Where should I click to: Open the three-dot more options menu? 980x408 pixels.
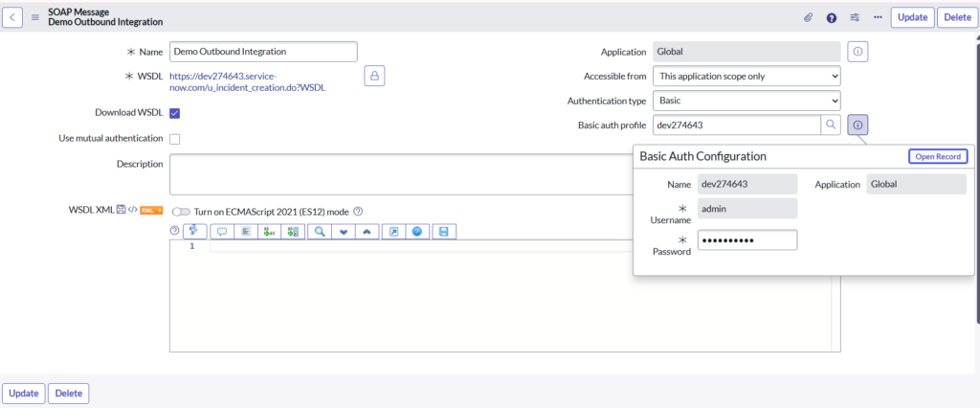(x=878, y=17)
